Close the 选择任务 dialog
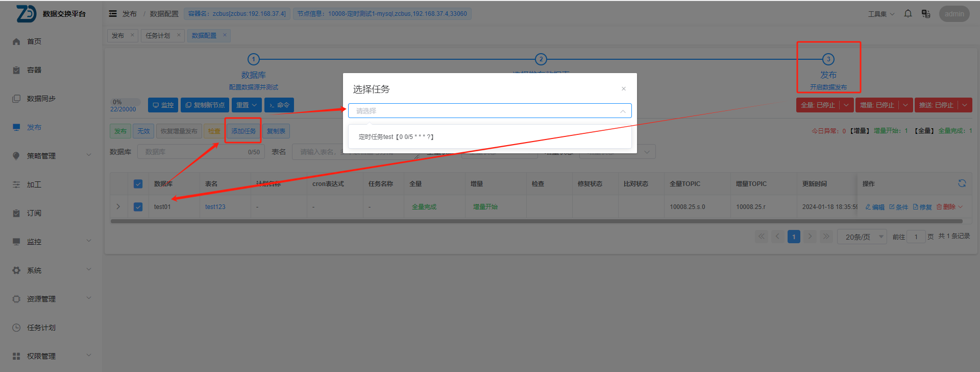This screenshot has width=980, height=372. click(x=623, y=89)
